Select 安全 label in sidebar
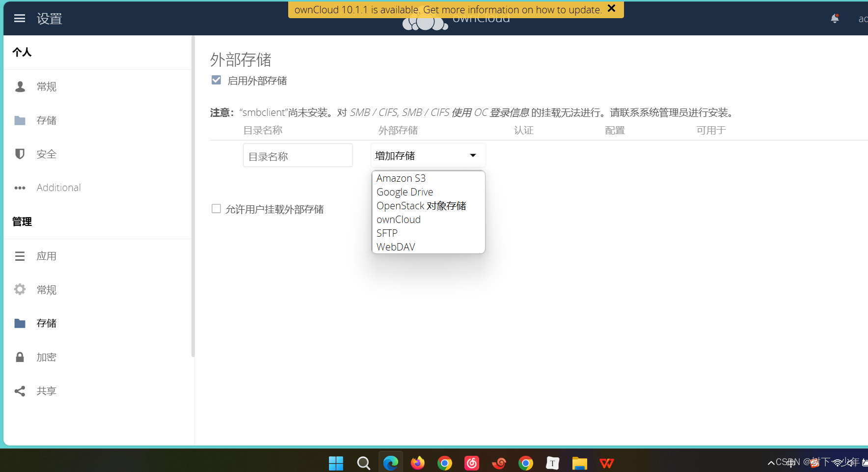 (x=47, y=154)
